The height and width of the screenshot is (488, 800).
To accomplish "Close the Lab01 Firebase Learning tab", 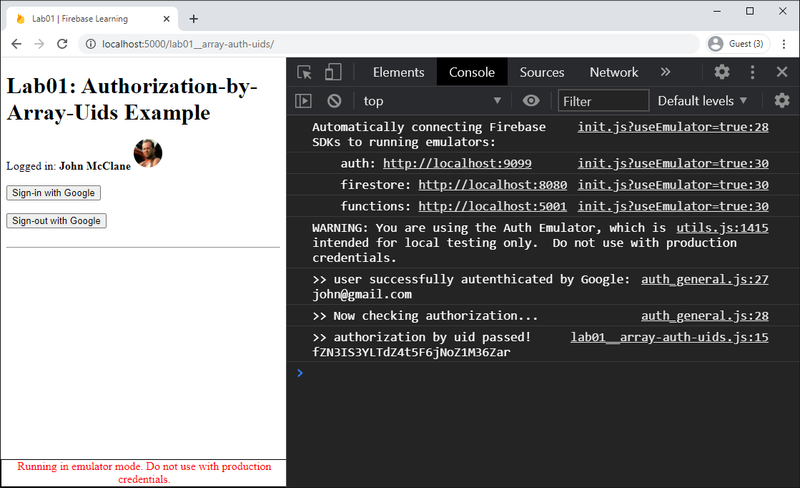I will pos(166,19).
